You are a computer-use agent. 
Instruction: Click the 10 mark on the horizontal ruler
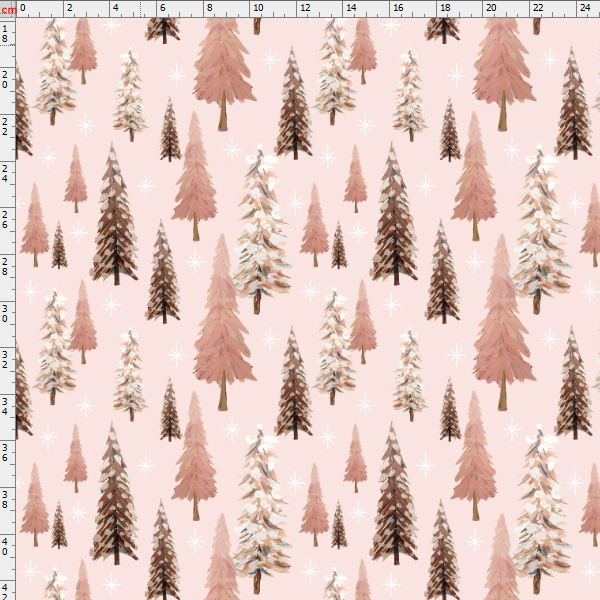(x=258, y=7)
